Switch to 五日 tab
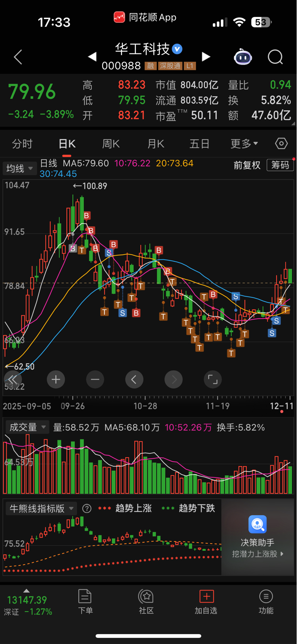 point(200,144)
